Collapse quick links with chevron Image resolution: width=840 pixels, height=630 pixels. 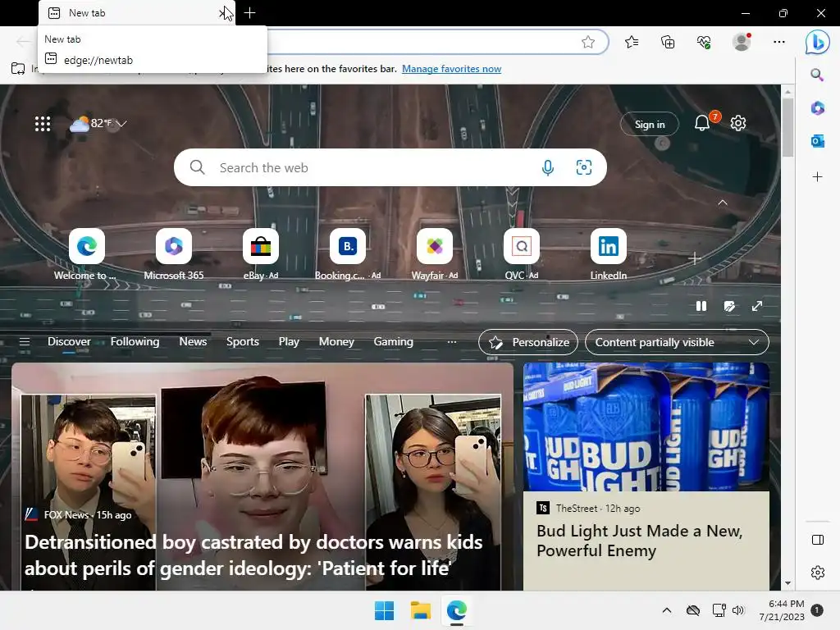click(723, 203)
